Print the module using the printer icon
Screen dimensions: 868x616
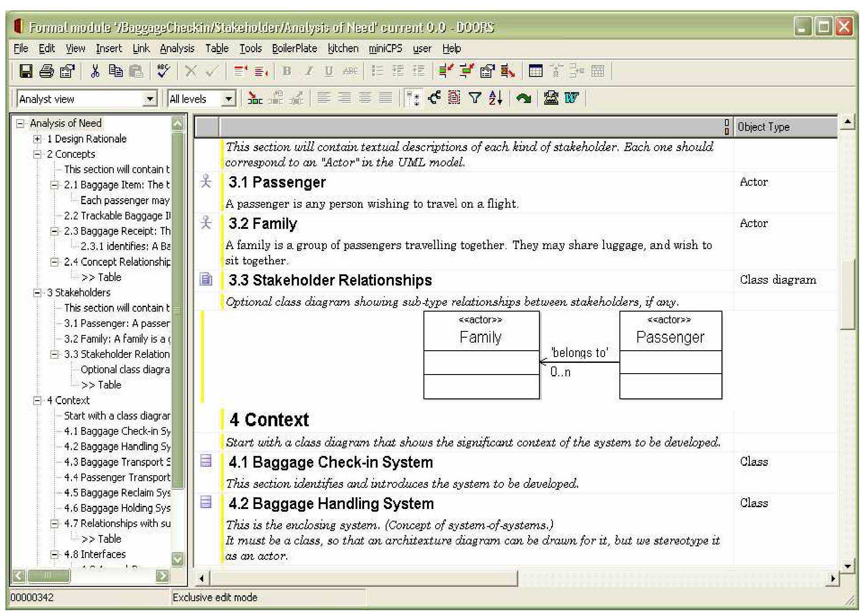[46, 71]
